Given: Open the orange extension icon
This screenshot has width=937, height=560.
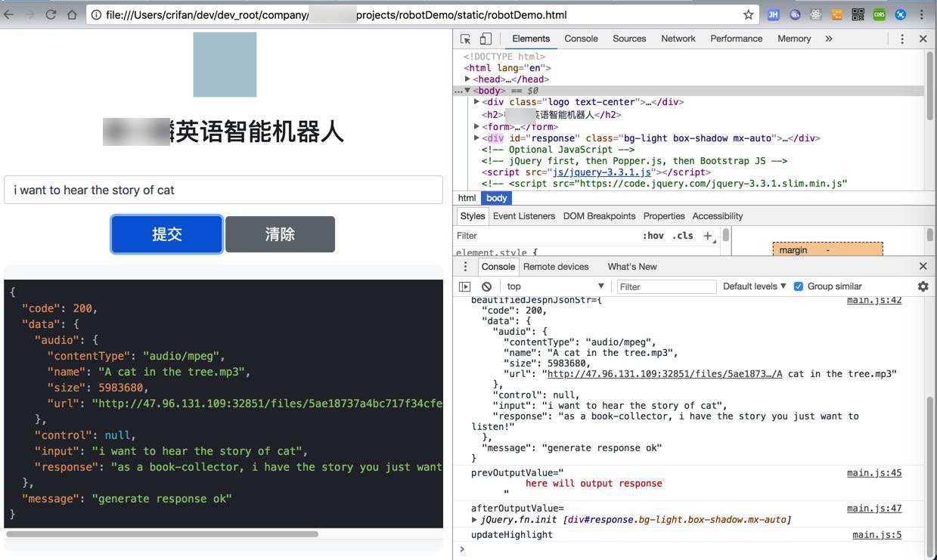Looking at the screenshot, I should [x=837, y=14].
